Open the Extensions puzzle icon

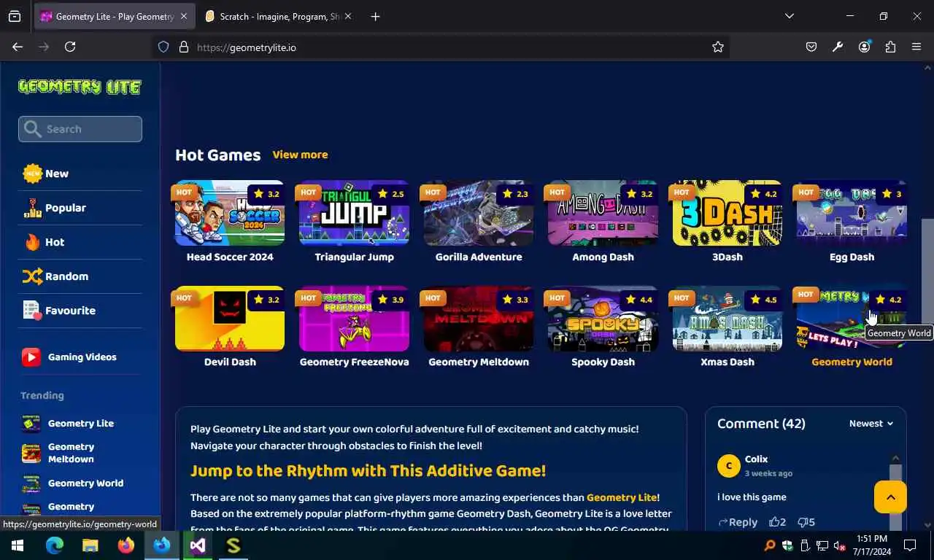point(890,47)
